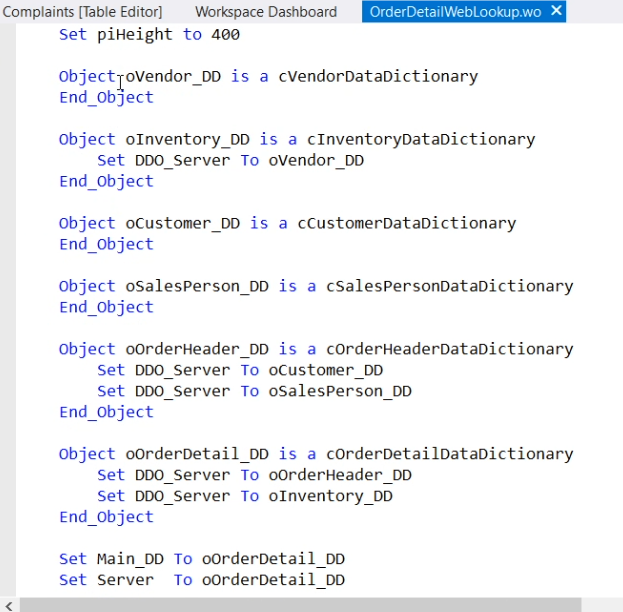This screenshot has height=612, width=623.
Task: Click the 'Set Server To oOrderDetail_DD' line
Action: 202,580
